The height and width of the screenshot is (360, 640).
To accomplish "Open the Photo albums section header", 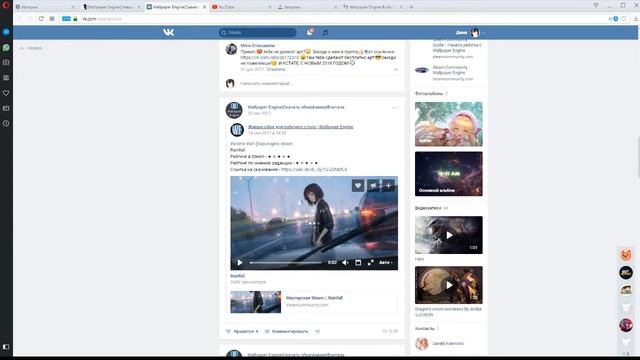I will click(429, 94).
